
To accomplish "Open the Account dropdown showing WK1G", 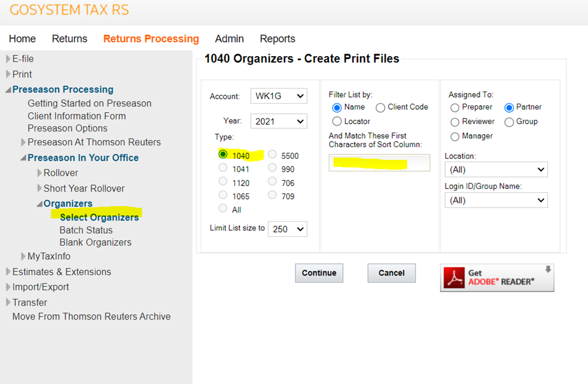I will pyautogui.click(x=279, y=96).
